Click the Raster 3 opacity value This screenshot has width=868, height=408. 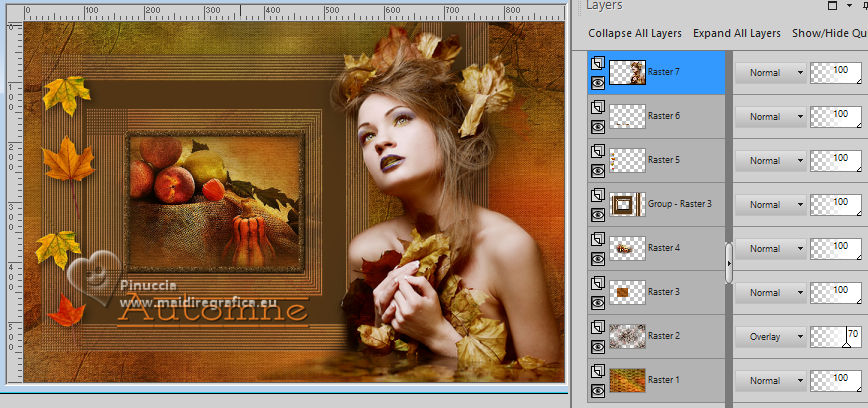point(840,290)
